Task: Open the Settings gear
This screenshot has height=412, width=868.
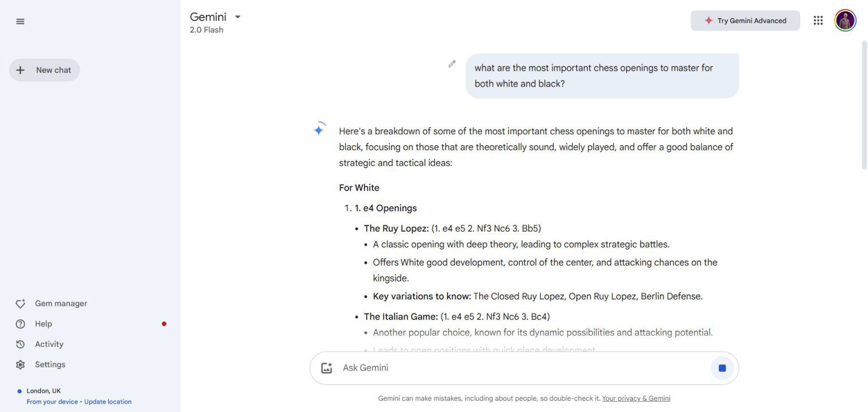Action: pos(20,364)
